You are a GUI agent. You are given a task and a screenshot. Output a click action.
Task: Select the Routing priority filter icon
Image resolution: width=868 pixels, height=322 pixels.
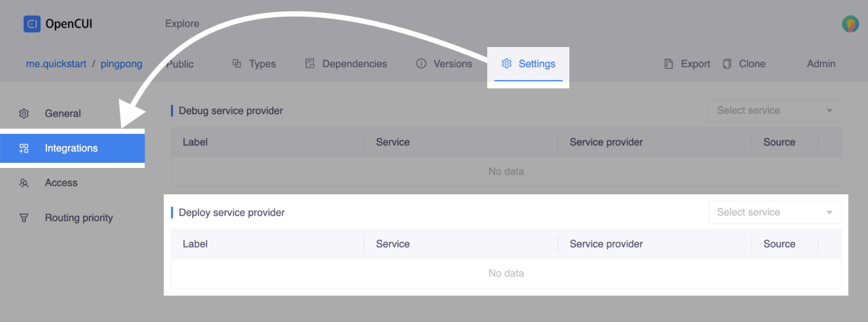pos(24,218)
